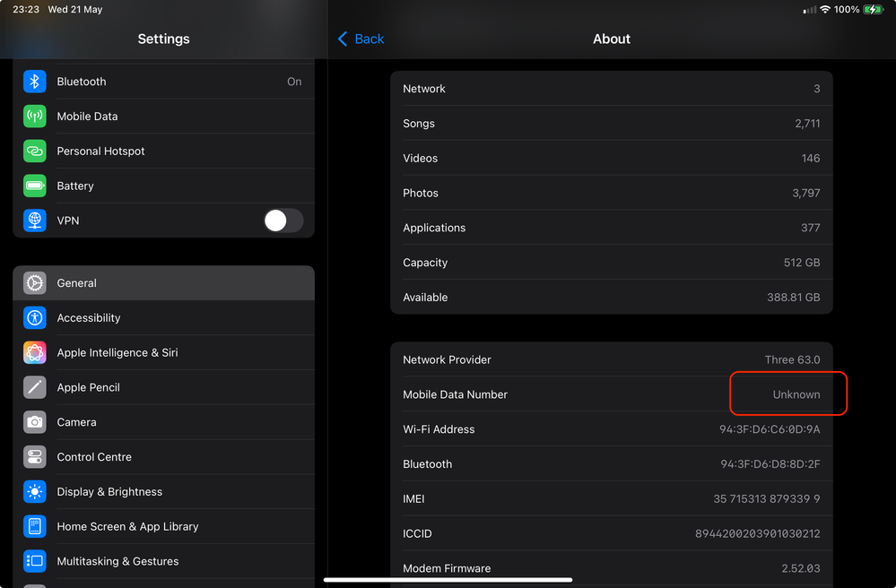Tap Back to leave the About page

point(361,39)
